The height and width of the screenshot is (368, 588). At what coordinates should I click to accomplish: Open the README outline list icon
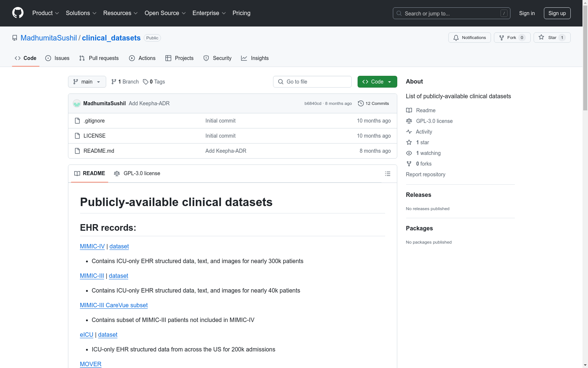pyautogui.click(x=388, y=174)
